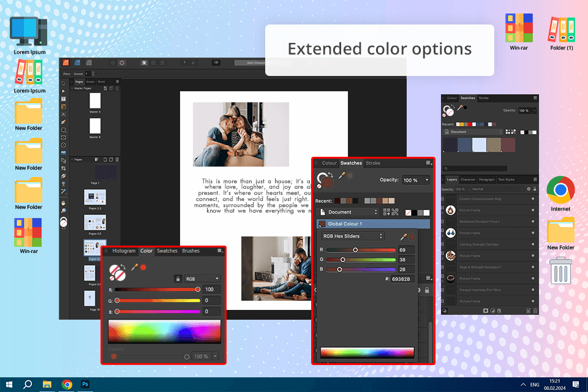Adjust the R slider in the Color panel

157,290
